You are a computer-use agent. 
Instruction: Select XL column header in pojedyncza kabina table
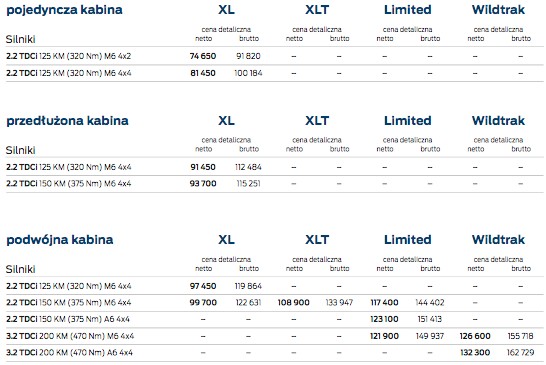226,10
